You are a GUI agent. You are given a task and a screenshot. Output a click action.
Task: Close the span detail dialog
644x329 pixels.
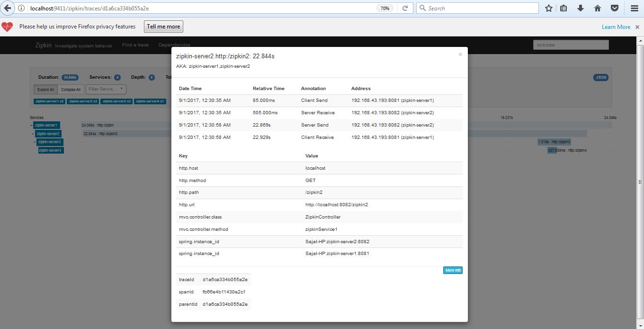coord(460,55)
